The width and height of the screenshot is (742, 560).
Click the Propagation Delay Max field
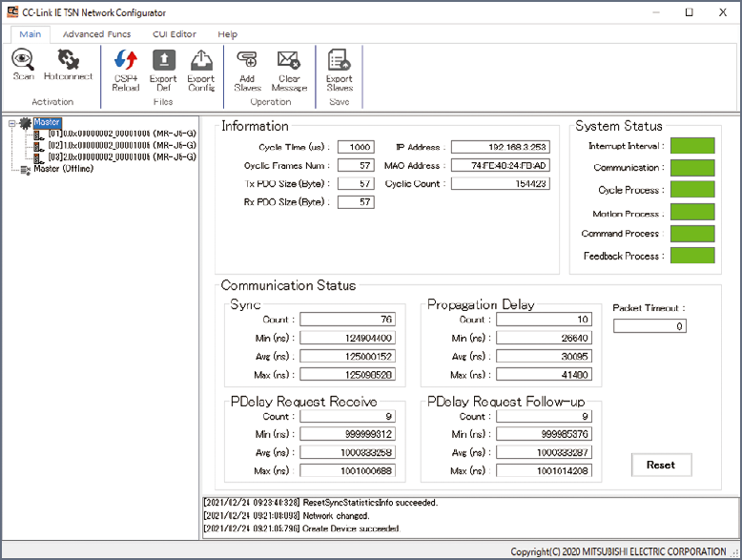pyautogui.click(x=544, y=374)
